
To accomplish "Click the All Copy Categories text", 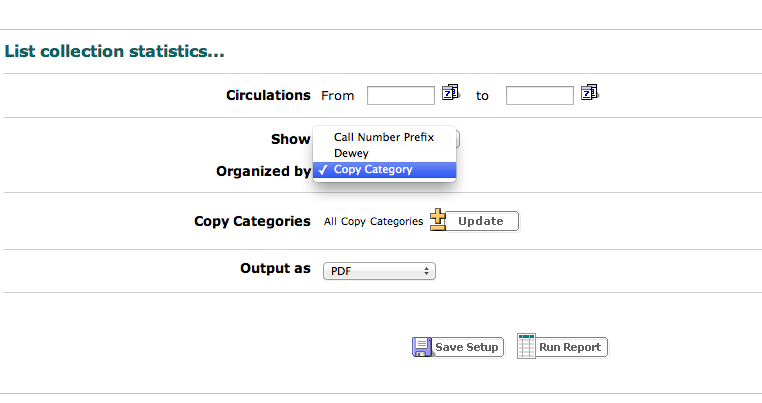I will 373,221.
